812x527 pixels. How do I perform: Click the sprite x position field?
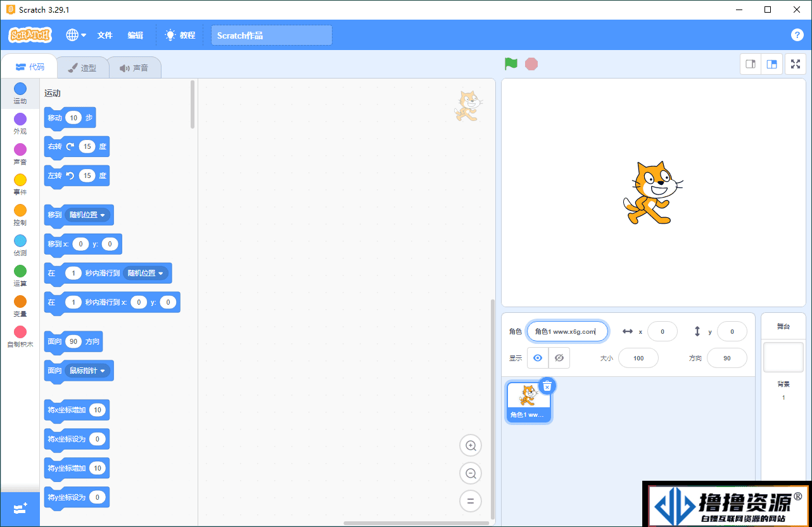pos(663,331)
